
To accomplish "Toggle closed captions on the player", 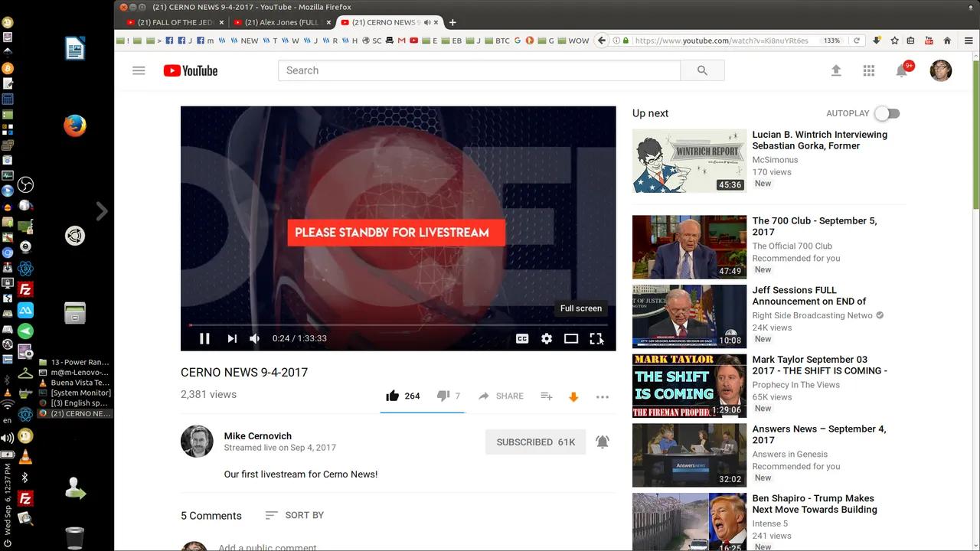I will [x=522, y=338].
